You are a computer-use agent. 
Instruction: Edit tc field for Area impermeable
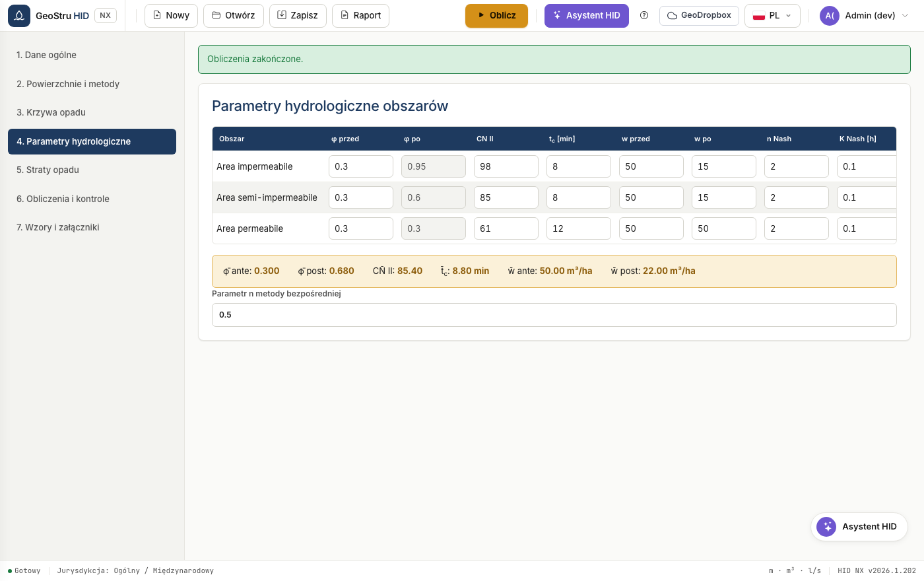point(579,166)
